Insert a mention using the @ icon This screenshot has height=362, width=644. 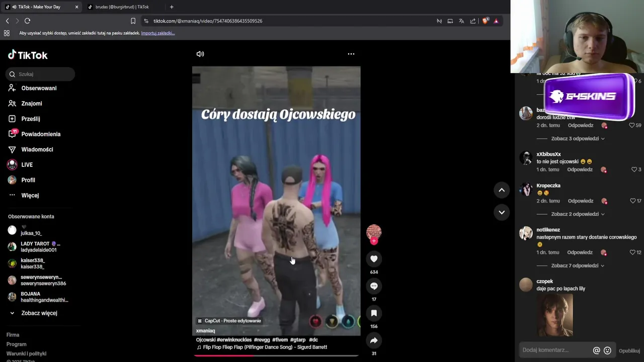click(596, 350)
